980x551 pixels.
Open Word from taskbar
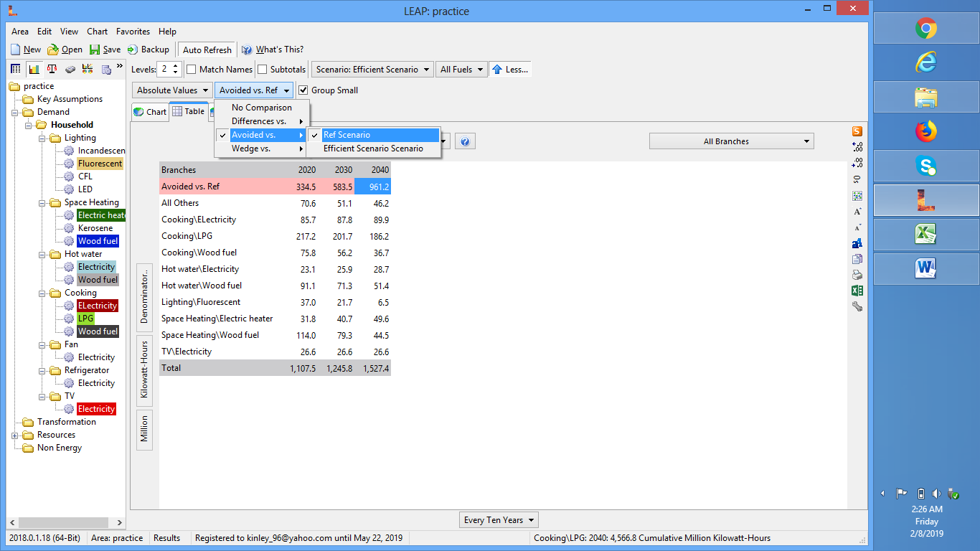[926, 269]
